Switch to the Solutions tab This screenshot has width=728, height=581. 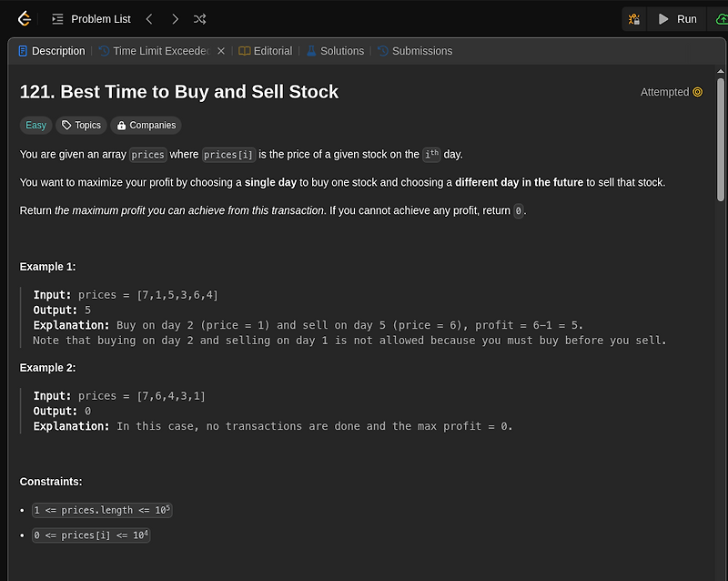click(335, 51)
